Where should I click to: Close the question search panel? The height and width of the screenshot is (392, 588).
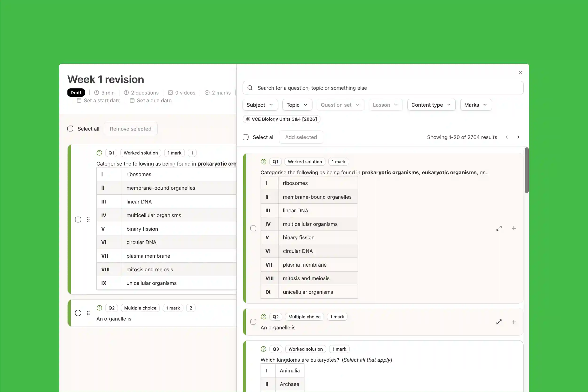[521, 72]
